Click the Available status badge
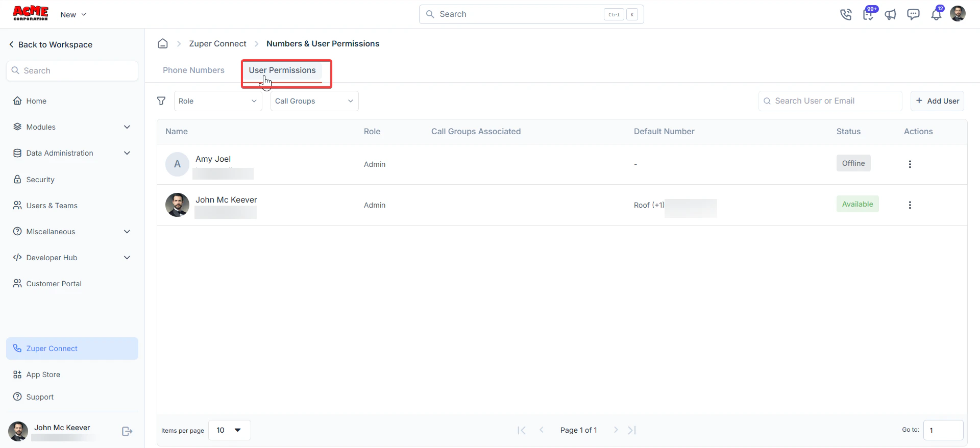Image resolution: width=980 pixels, height=448 pixels. tap(857, 204)
